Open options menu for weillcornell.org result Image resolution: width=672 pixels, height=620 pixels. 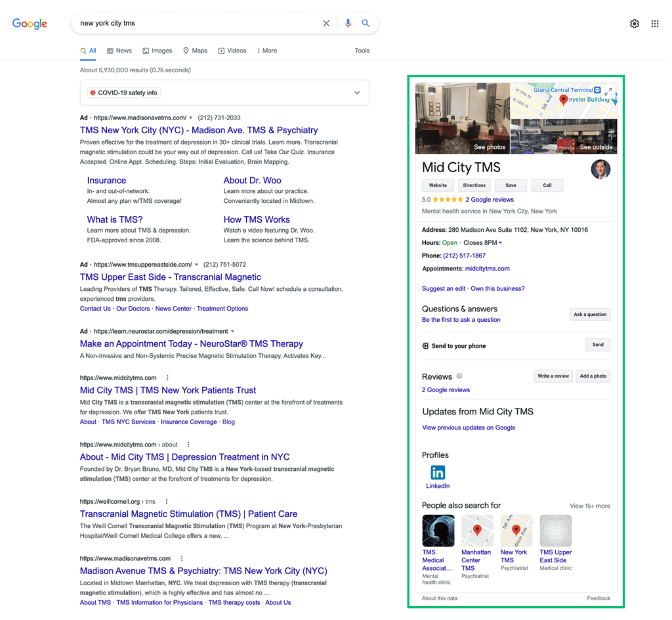[x=166, y=501]
